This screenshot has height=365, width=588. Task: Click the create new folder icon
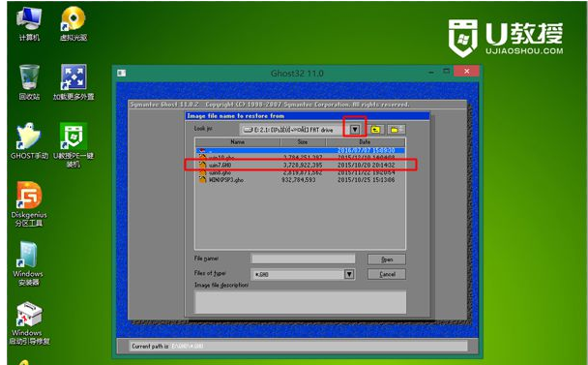point(396,130)
